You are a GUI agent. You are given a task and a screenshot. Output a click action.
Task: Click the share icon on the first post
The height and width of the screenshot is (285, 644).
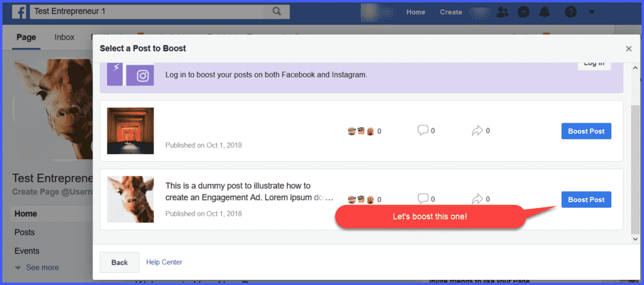pyautogui.click(x=477, y=131)
